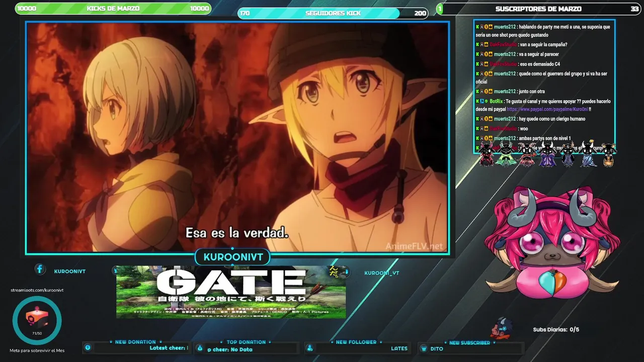Click chat message 'ambas partys son de nivel 1'
The image size is (644, 362).
(545, 138)
